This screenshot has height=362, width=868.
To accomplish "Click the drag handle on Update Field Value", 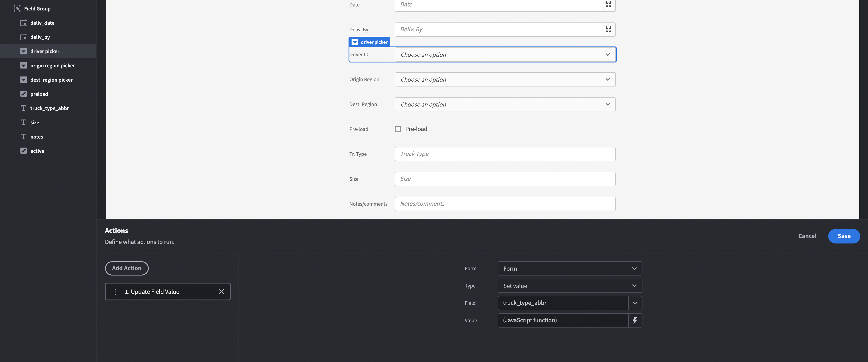I will (115, 291).
